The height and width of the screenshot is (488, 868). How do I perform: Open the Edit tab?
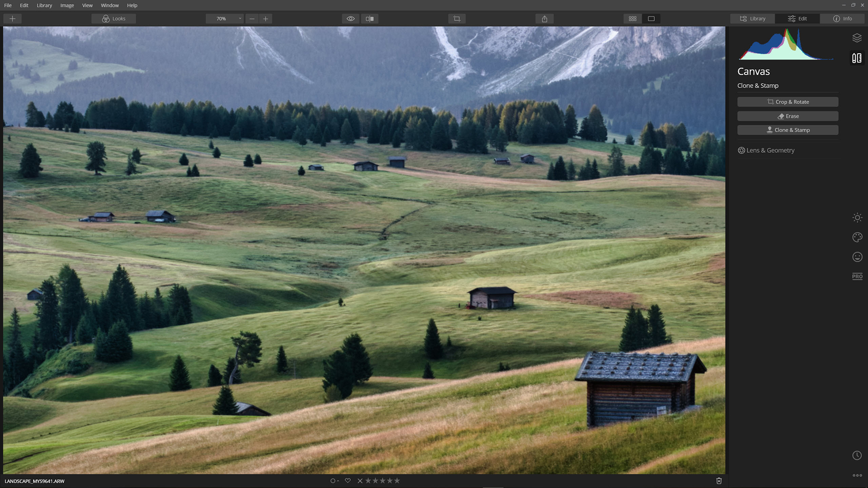pyautogui.click(x=797, y=19)
